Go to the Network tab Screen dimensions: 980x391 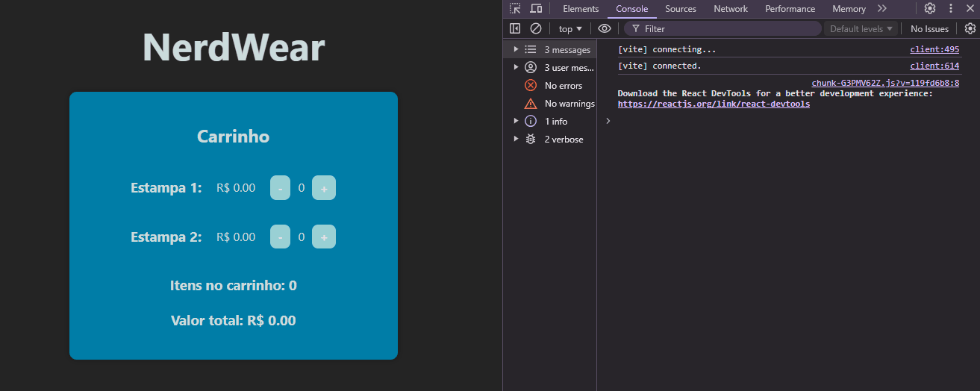click(731, 9)
